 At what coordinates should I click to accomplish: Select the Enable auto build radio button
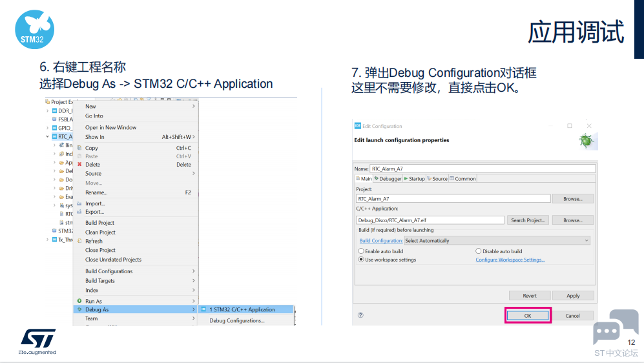pyautogui.click(x=361, y=251)
